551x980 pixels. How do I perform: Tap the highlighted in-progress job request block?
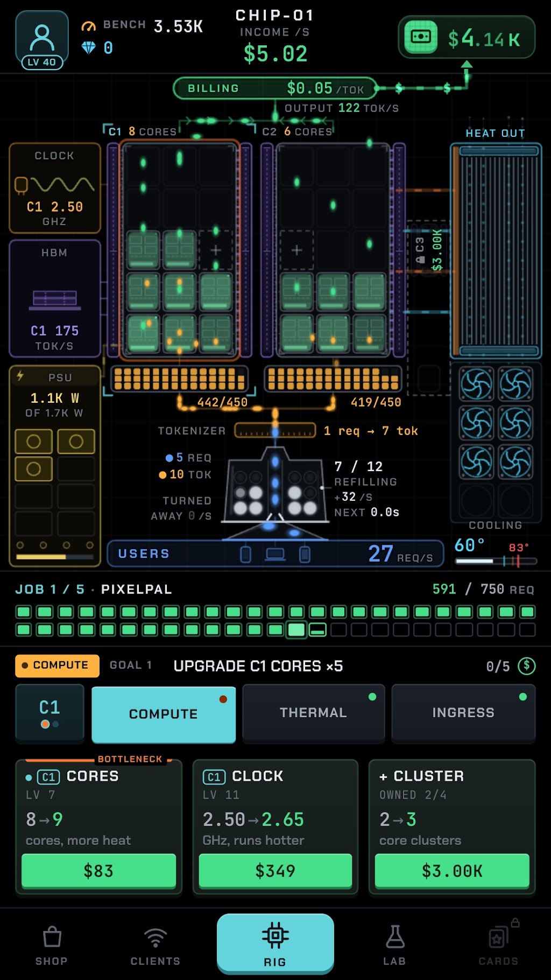tap(296, 629)
